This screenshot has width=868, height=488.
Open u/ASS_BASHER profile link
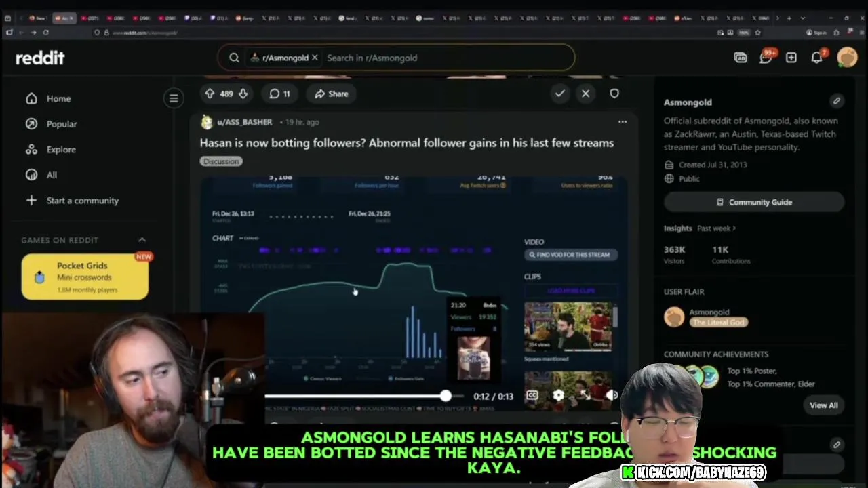pos(244,122)
